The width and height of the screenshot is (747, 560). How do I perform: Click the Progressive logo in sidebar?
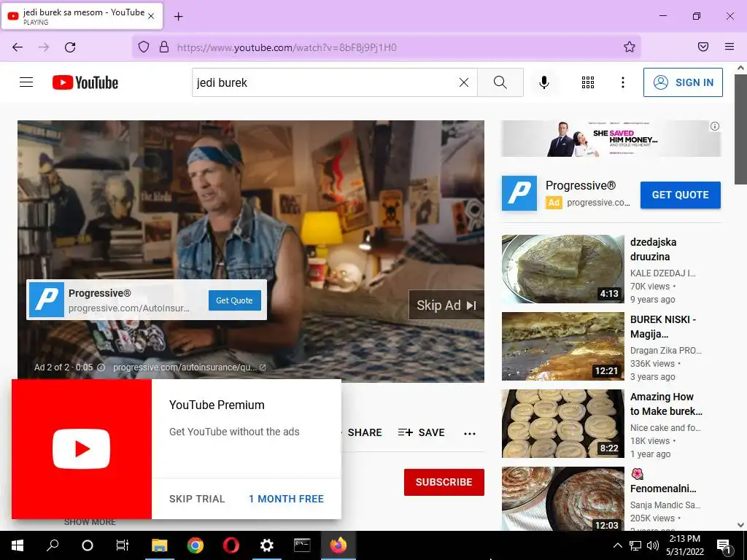(x=519, y=193)
